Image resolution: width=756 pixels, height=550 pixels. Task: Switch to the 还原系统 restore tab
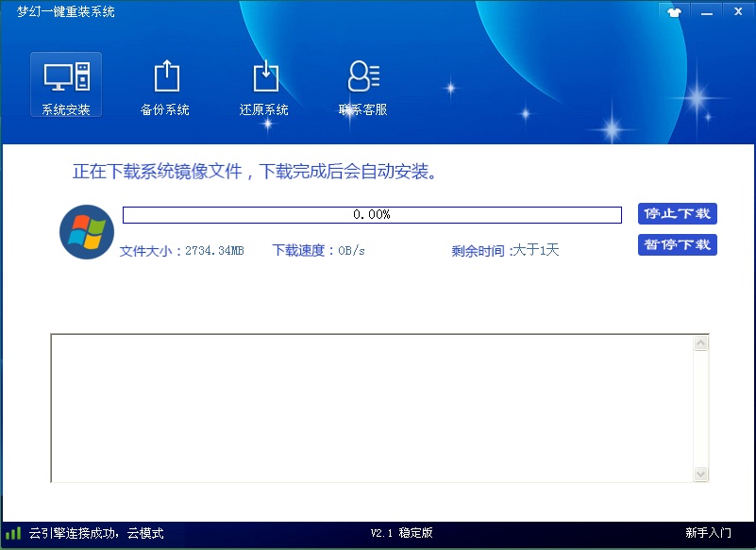(x=264, y=87)
